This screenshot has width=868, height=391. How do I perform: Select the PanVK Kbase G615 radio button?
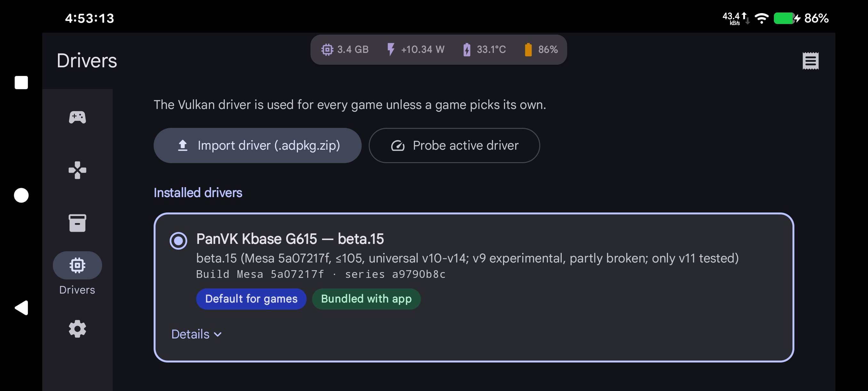(178, 241)
